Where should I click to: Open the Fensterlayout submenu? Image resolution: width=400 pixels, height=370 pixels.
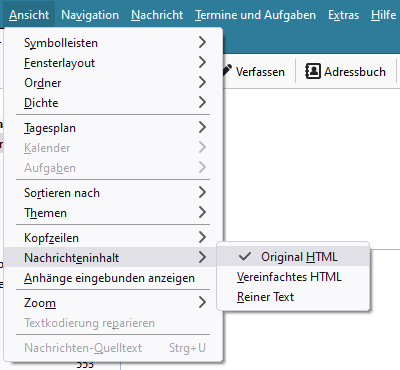113,63
